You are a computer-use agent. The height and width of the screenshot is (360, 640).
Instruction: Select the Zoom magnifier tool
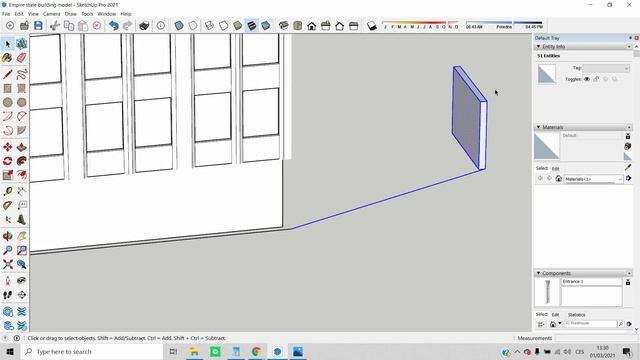point(8,250)
